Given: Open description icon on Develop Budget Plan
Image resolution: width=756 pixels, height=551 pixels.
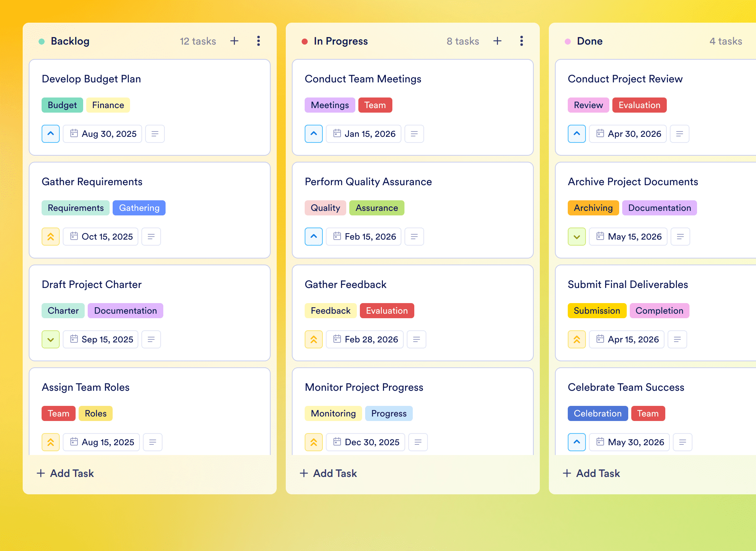Looking at the screenshot, I should pyautogui.click(x=155, y=134).
